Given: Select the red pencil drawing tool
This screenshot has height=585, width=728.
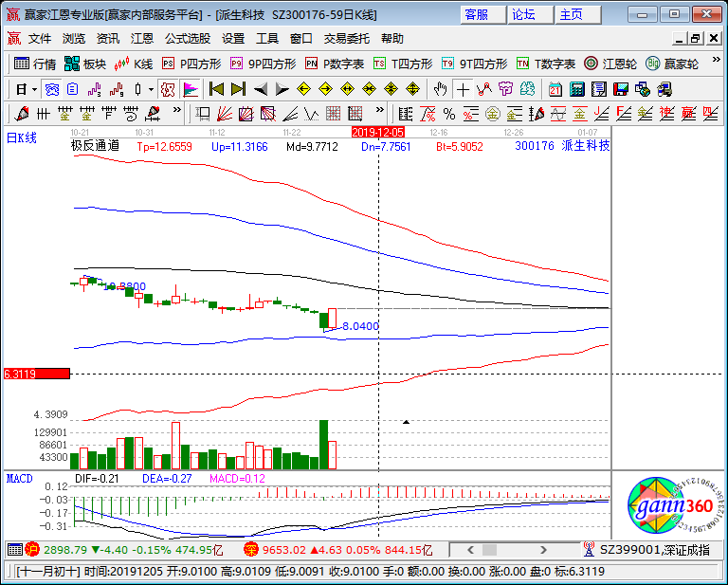Looking at the screenshot, I should pos(22,113).
